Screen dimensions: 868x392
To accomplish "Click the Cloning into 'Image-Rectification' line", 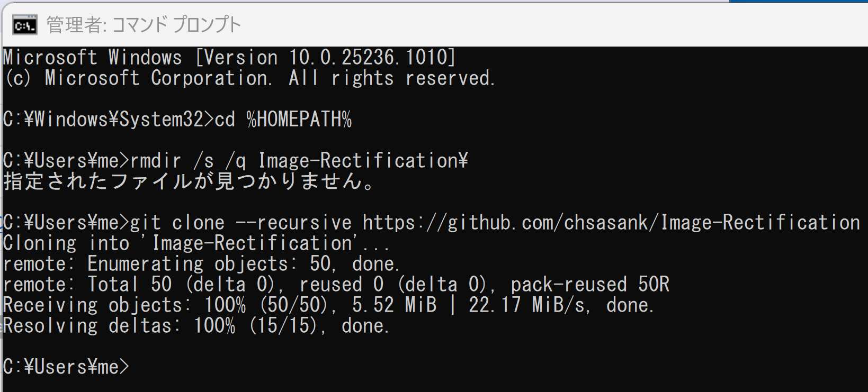I will 196,243.
